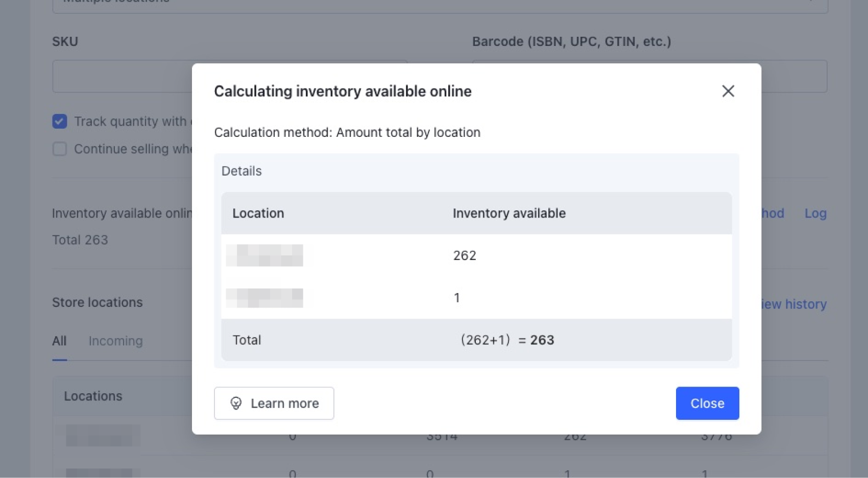Viewport: 868px width, 478px height.
Task: Click the lightbulb icon beside Learn more
Action: (236, 403)
